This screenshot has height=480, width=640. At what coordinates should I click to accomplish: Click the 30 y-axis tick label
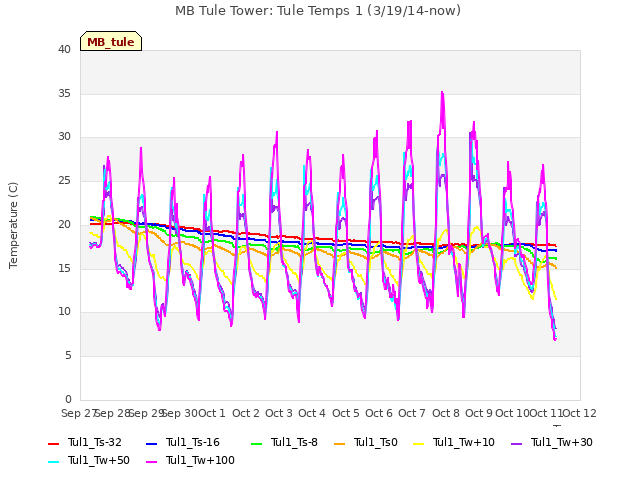coord(64,137)
